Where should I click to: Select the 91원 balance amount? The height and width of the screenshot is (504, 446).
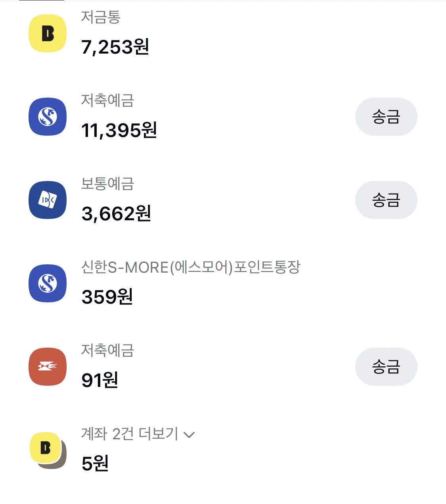pos(100,381)
